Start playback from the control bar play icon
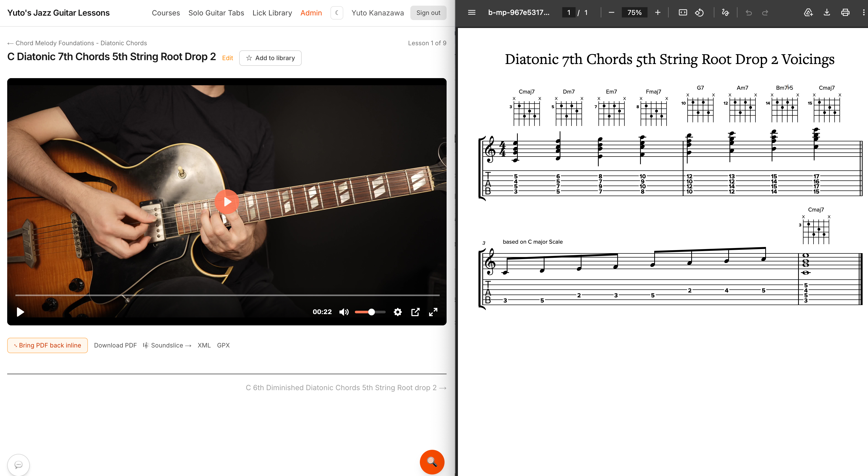868x476 pixels. pyautogui.click(x=20, y=312)
